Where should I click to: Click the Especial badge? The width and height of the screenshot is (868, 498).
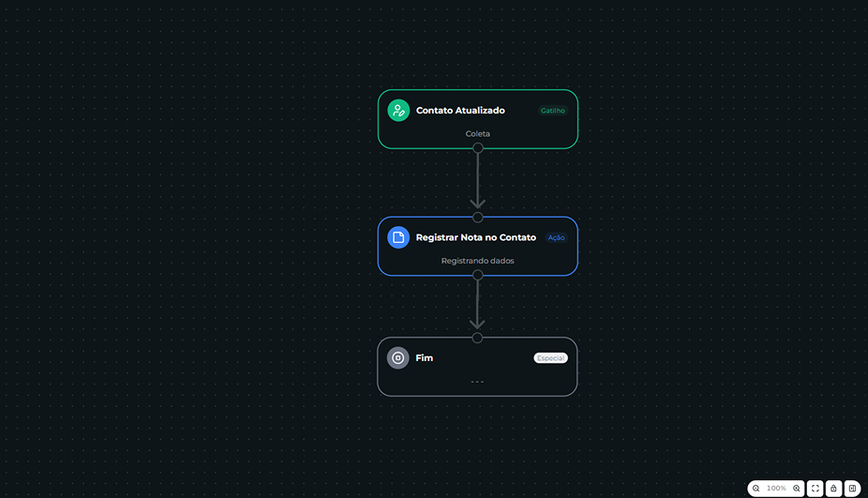coord(550,358)
